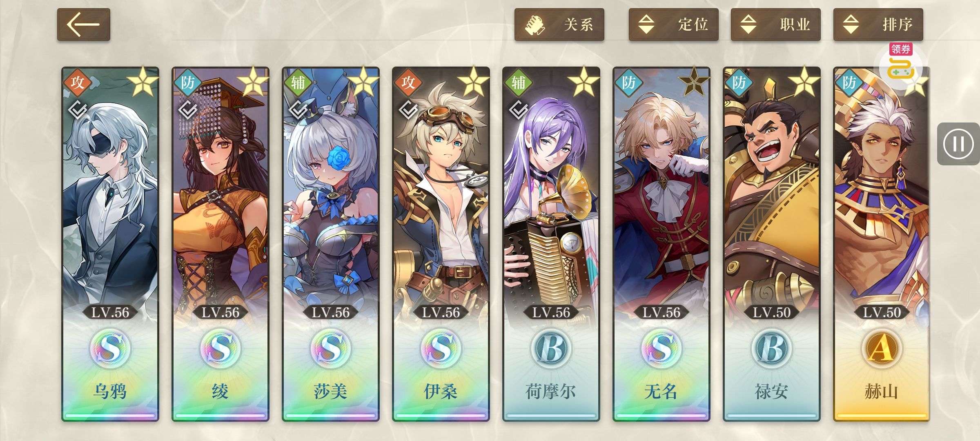Click the 攻 role badge on 乌鸦

[x=77, y=82]
